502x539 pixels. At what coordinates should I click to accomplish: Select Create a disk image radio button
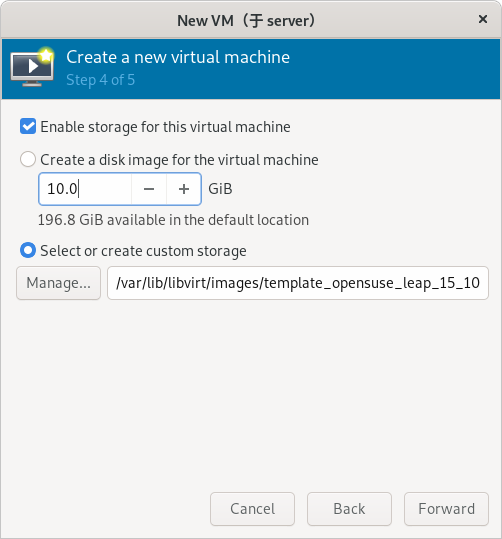click(28, 160)
